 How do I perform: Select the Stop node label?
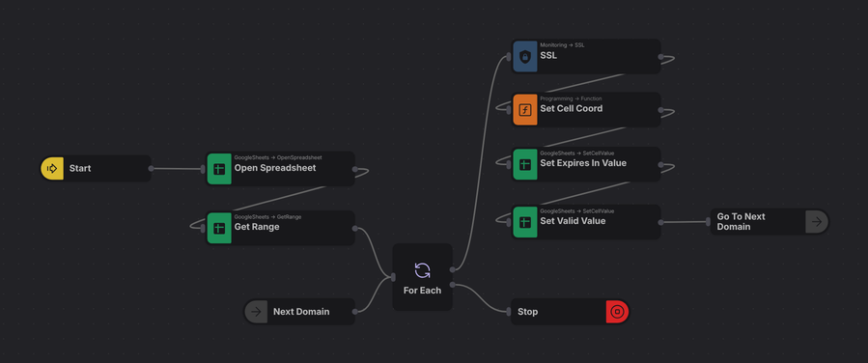point(527,312)
